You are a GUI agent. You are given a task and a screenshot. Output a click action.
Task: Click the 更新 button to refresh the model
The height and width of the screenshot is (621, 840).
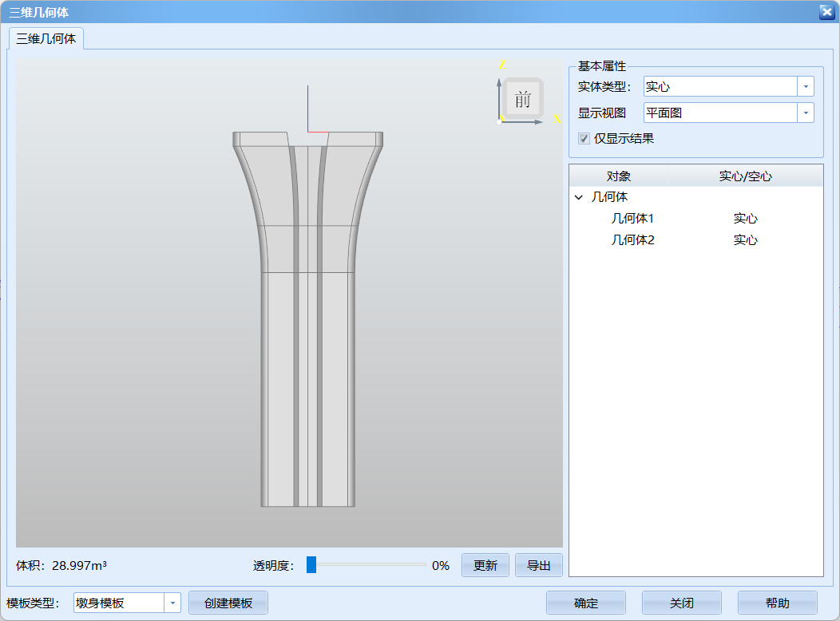click(x=485, y=564)
